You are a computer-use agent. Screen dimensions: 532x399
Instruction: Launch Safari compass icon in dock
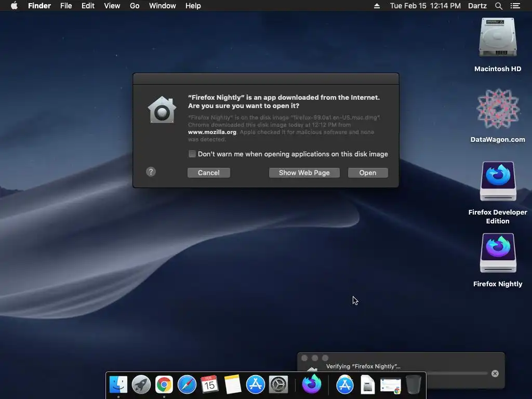[x=187, y=385]
